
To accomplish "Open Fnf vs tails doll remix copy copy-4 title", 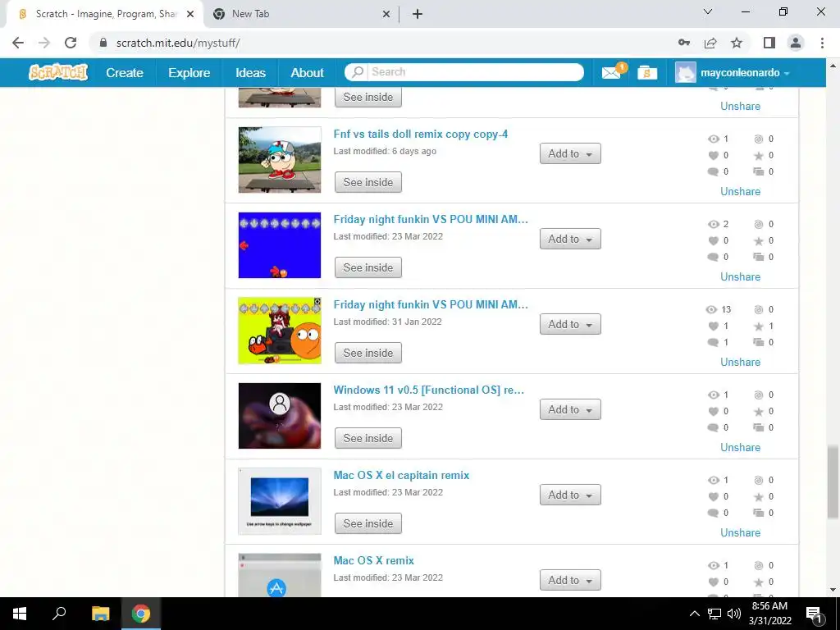I will click(x=421, y=135).
